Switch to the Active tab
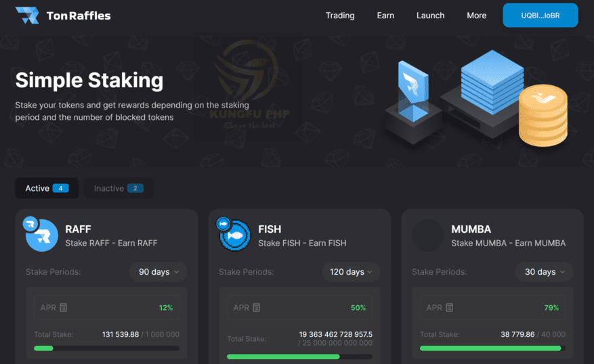The image size is (594, 364). coord(47,188)
